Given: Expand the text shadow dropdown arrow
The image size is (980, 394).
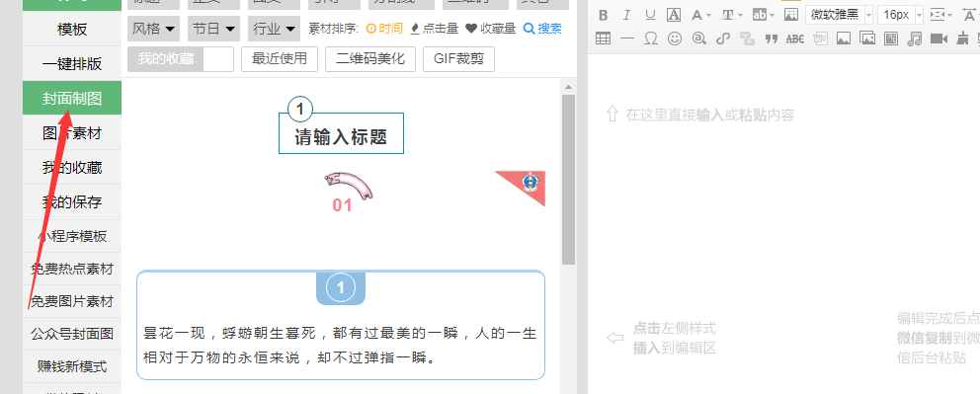Looking at the screenshot, I should coord(741,15).
